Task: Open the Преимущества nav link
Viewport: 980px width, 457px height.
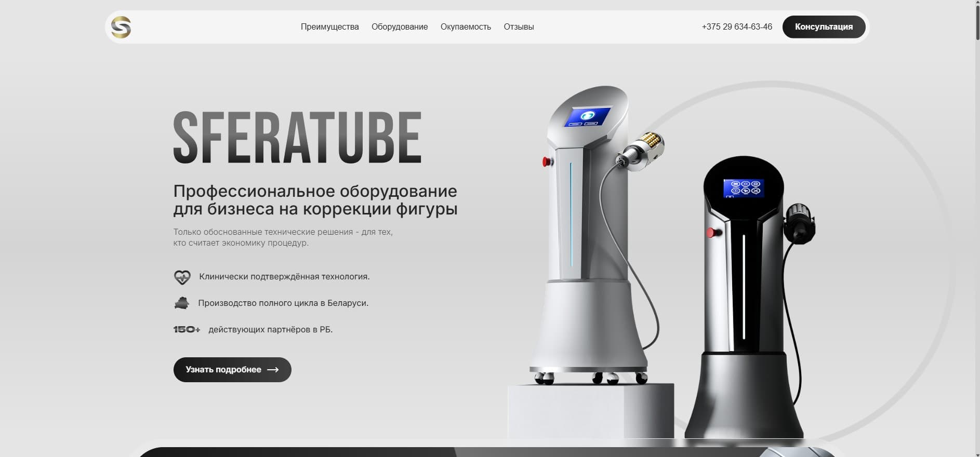Action: [x=329, y=27]
